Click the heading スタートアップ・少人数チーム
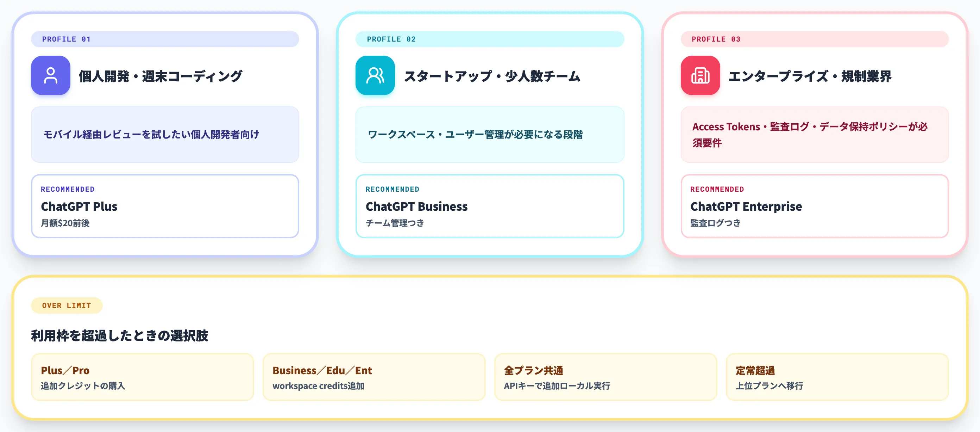The image size is (980, 432). point(492,76)
